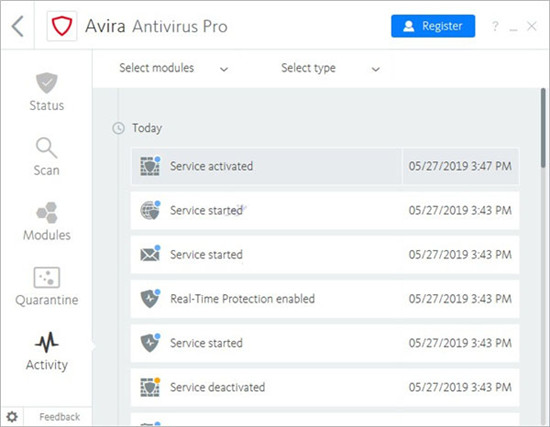Click the Avira red shield logo
Viewport: 550px width, 427px height.
[62, 26]
